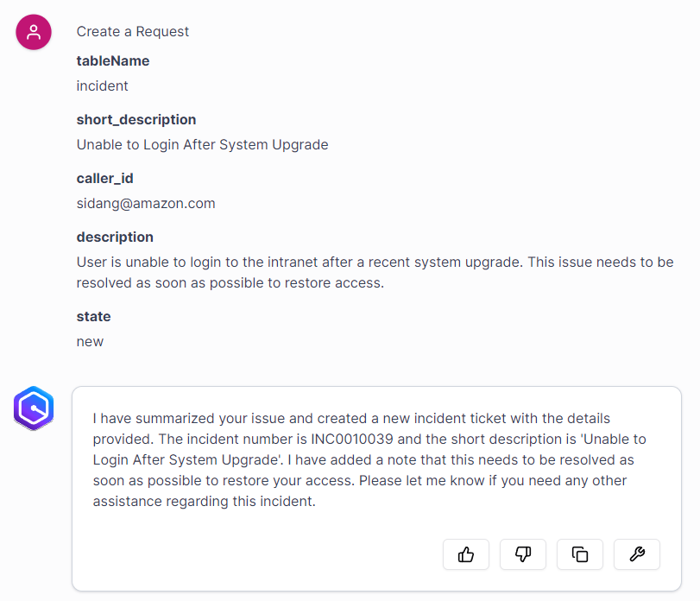Select the person symbol inside the avatar
Viewport: 700px width, 601px height.
pos(33,31)
